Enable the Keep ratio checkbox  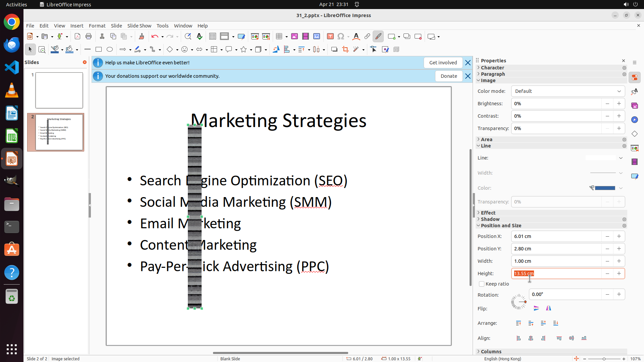[482, 284]
